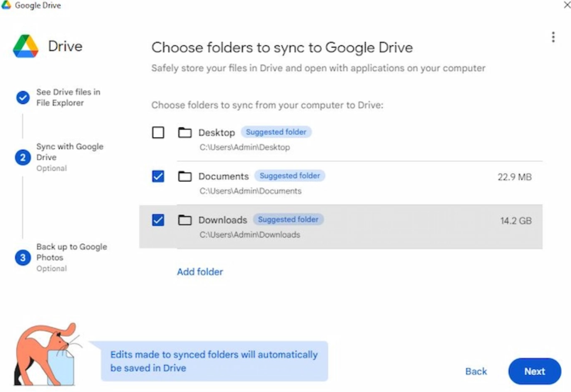
Task: Select step 2 Sync with Google Drive icon
Action: (x=21, y=157)
